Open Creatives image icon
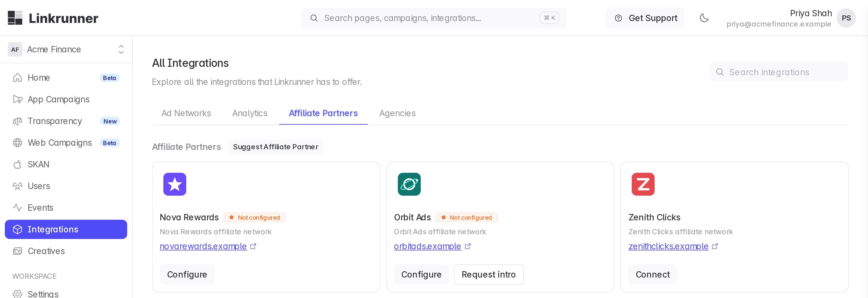868x298 pixels. pyautogui.click(x=17, y=251)
